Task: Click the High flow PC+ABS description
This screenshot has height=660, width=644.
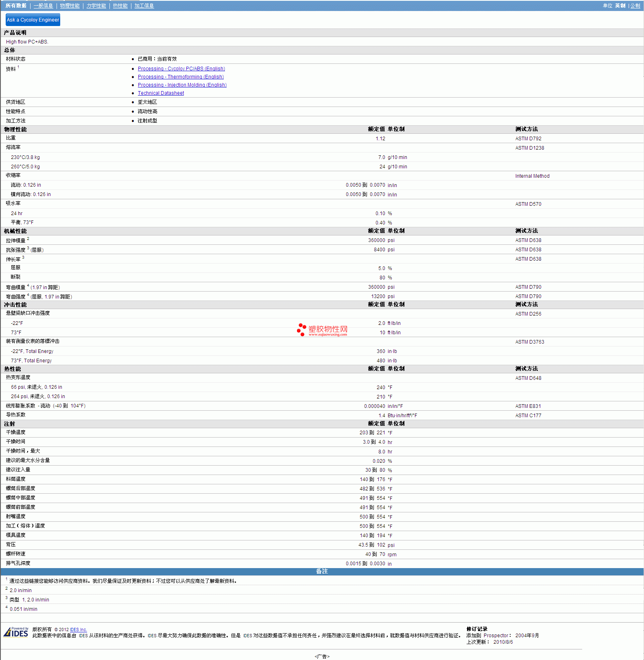Action: (x=27, y=42)
